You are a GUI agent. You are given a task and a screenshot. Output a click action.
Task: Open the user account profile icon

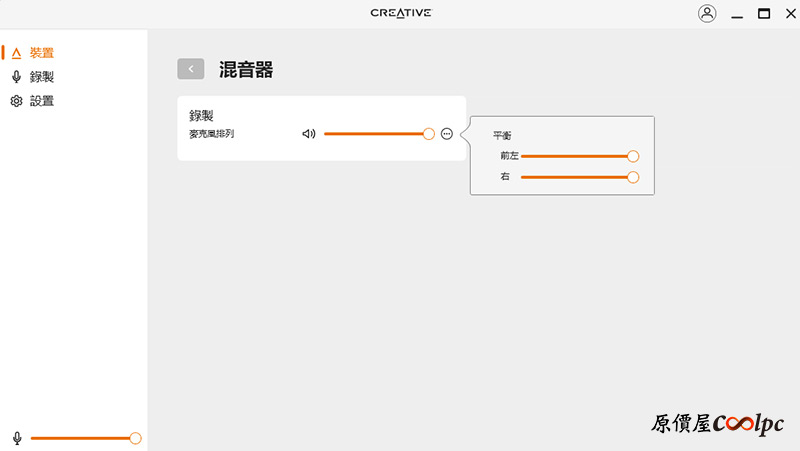[x=707, y=13]
